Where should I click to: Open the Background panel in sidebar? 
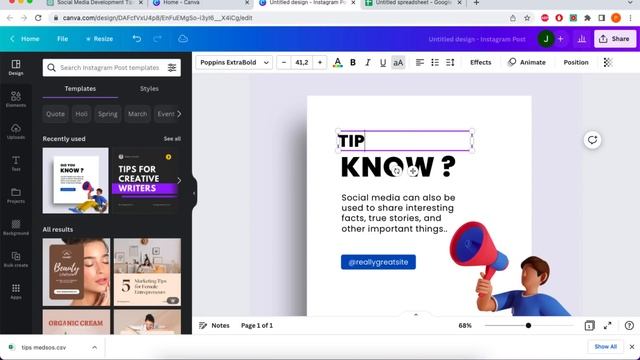click(x=16, y=227)
